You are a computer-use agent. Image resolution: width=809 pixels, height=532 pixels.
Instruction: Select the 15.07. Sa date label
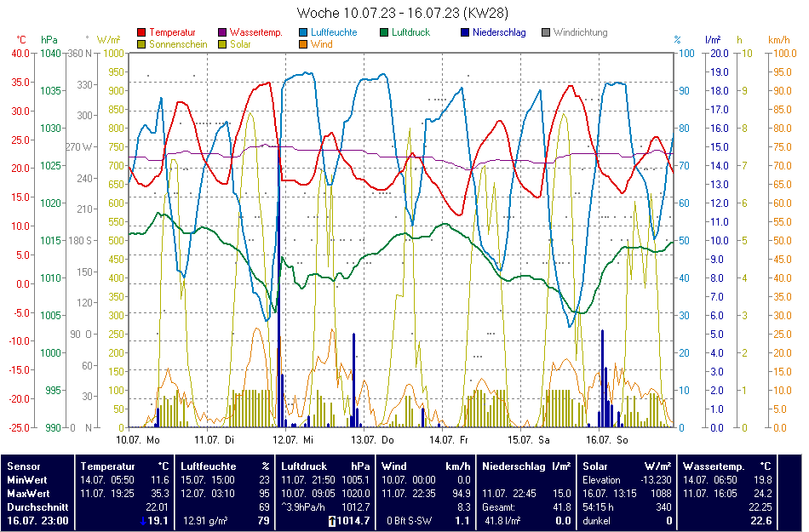(528, 440)
